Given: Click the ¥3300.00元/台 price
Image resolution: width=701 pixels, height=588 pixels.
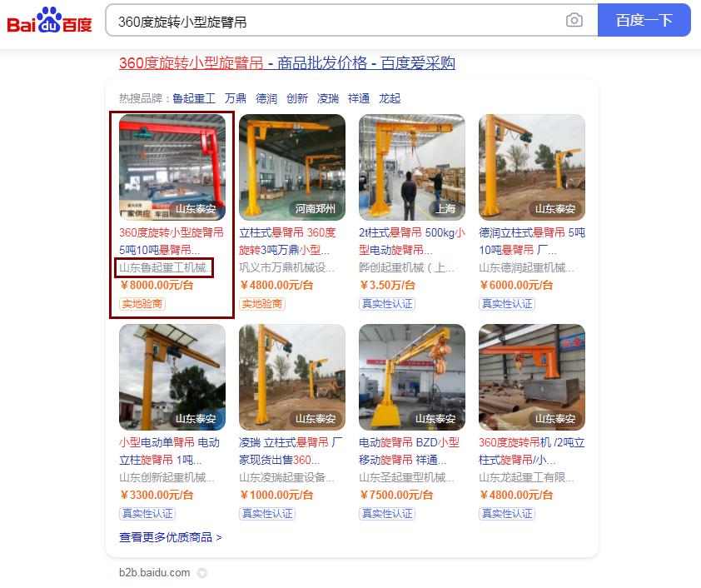Looking at the screenshot, I should click(x=157, y=495).
